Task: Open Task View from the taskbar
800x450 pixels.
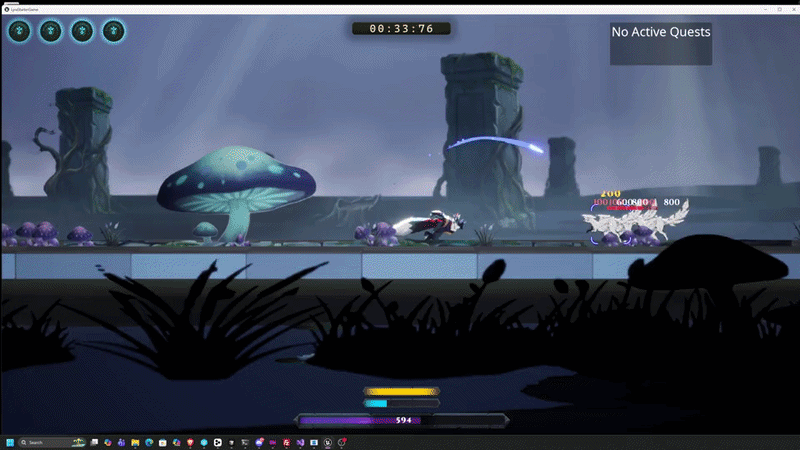Action: pyautogui.click(x=94, y=442)
